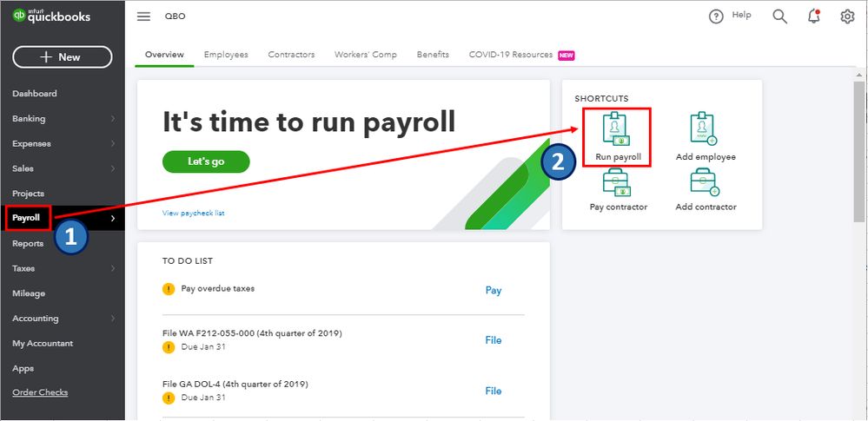Image resolution: width=868 pixels, height=421 pixels.
Task: Expand the Sales submenu chevron
Action: tap(113, 168)
